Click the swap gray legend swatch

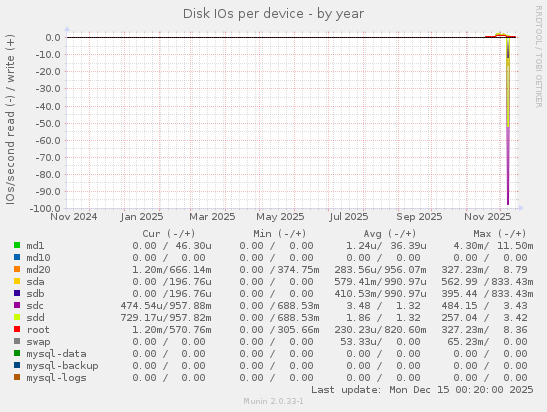click(x=17, y=341)
